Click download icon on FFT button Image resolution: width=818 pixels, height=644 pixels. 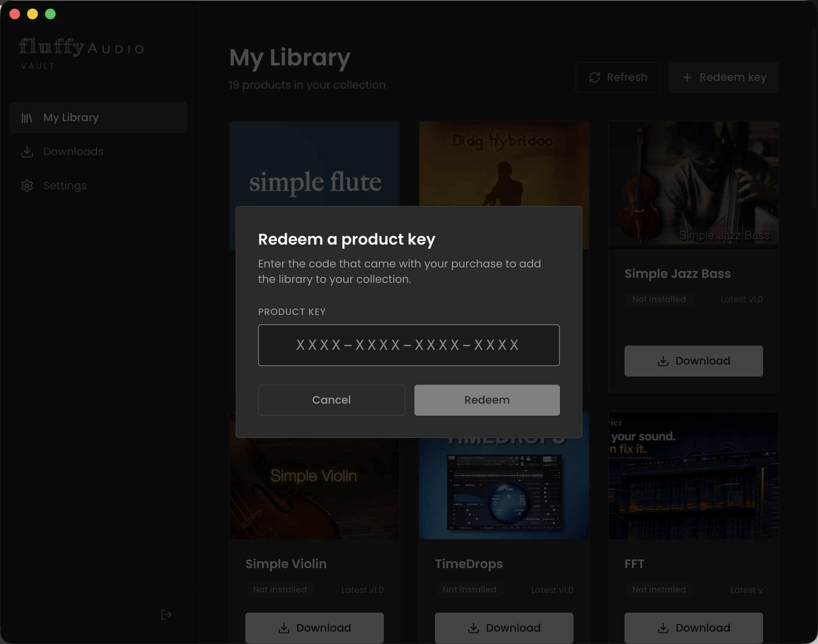tap(663, 628)
